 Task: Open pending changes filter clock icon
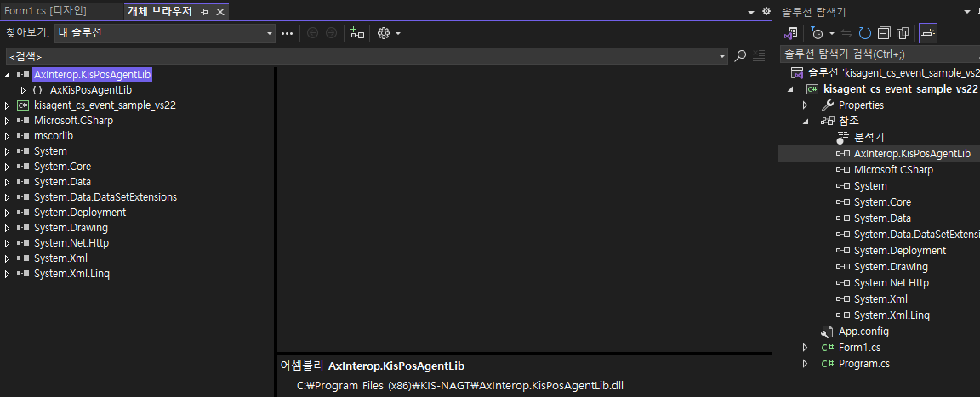click(818, 33)
